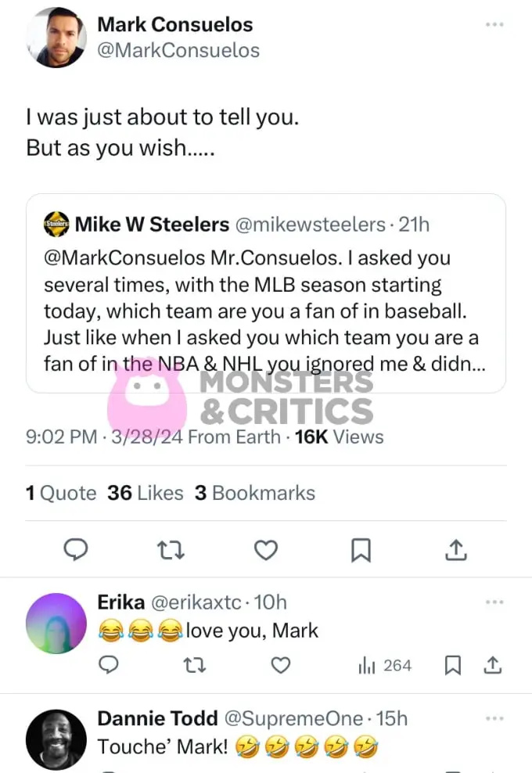
Task: Retweet the main Mark Consuelos post
Action: click(171, 550)
